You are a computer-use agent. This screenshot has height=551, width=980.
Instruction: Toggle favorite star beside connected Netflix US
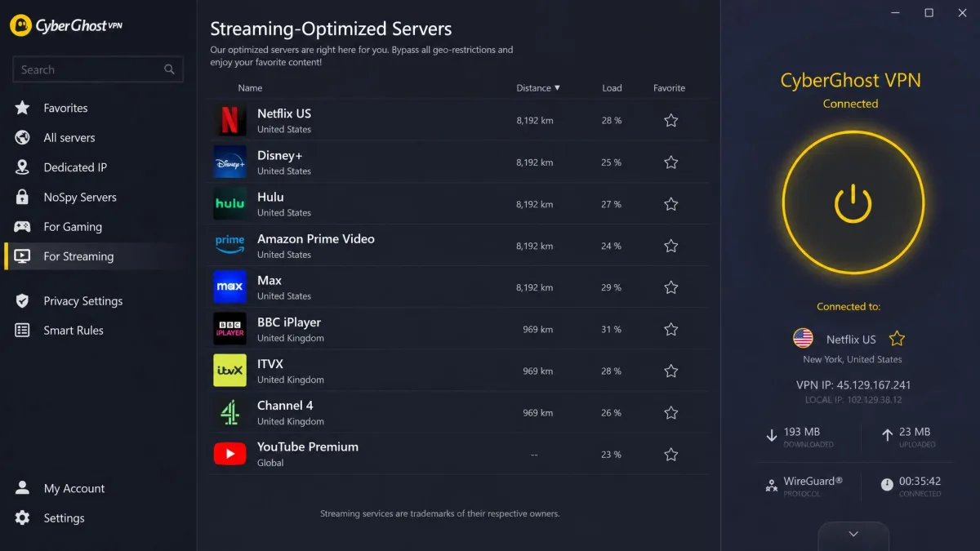tap(897, 338)
